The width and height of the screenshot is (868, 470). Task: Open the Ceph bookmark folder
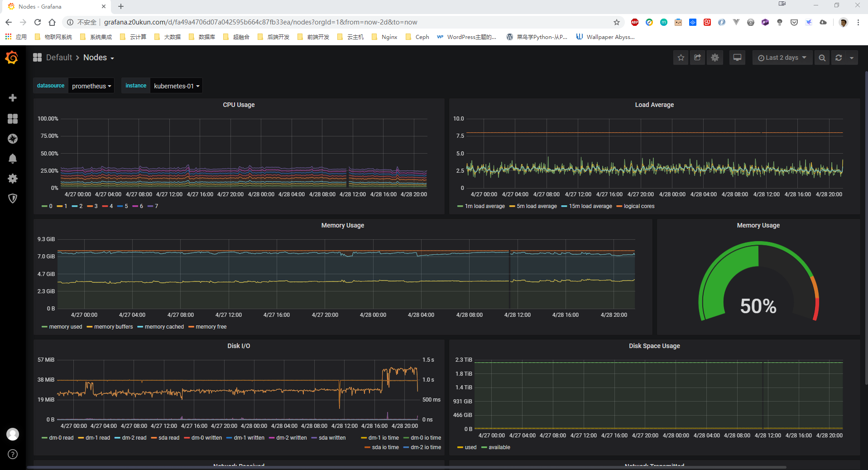pyautogui.click(x=417, y=37)
